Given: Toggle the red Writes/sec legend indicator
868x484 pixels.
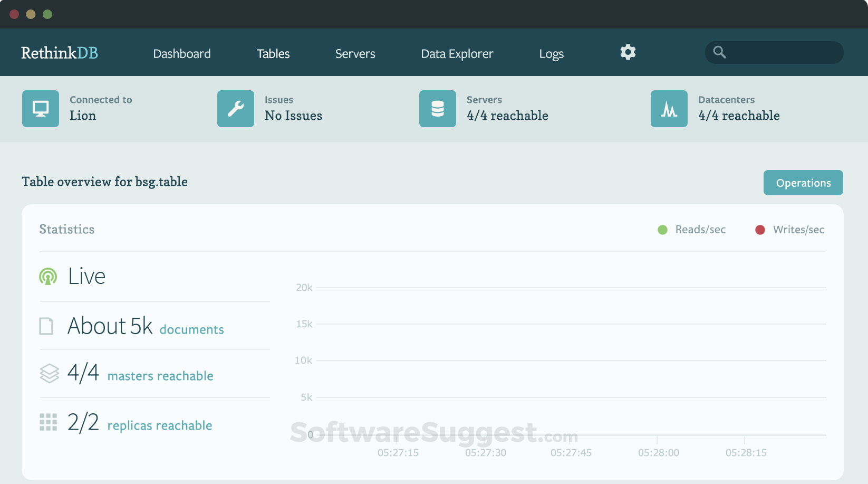Looking at the screenshot, I should (x=760, y=230).
